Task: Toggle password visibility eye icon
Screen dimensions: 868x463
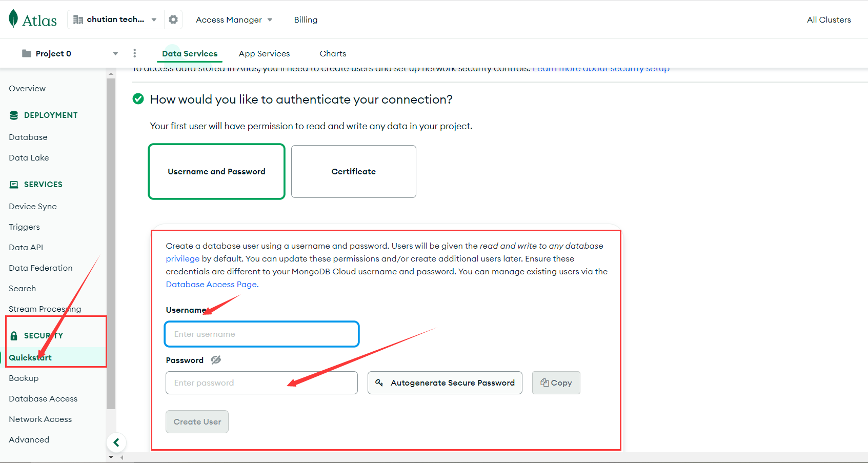Action: pyautogui.click(x=216, y=360)
